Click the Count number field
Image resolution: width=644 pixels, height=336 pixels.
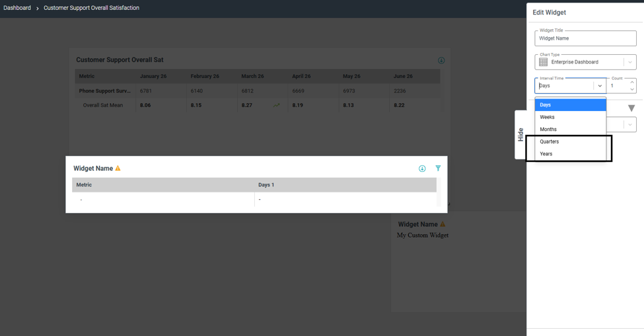[618, 86]
